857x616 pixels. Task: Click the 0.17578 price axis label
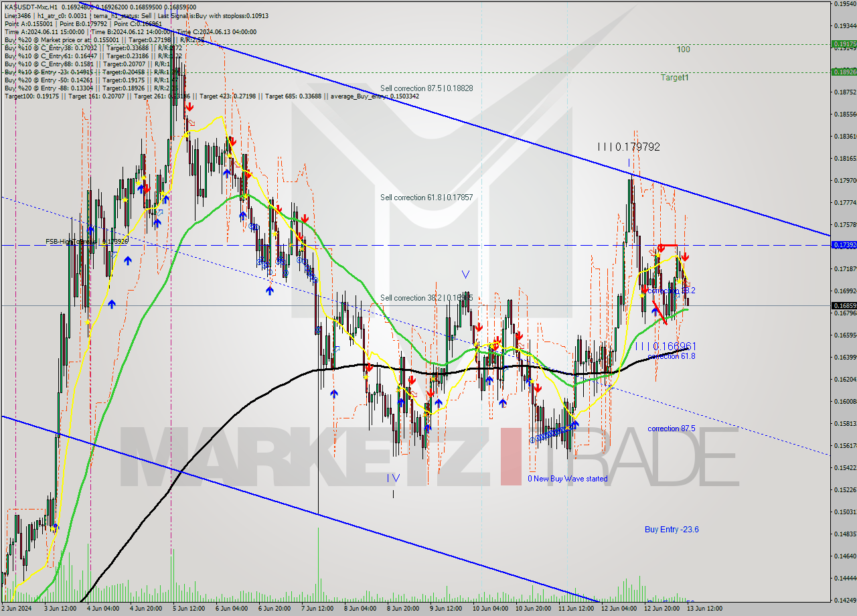pyautogui.click(x=845, y=224)
